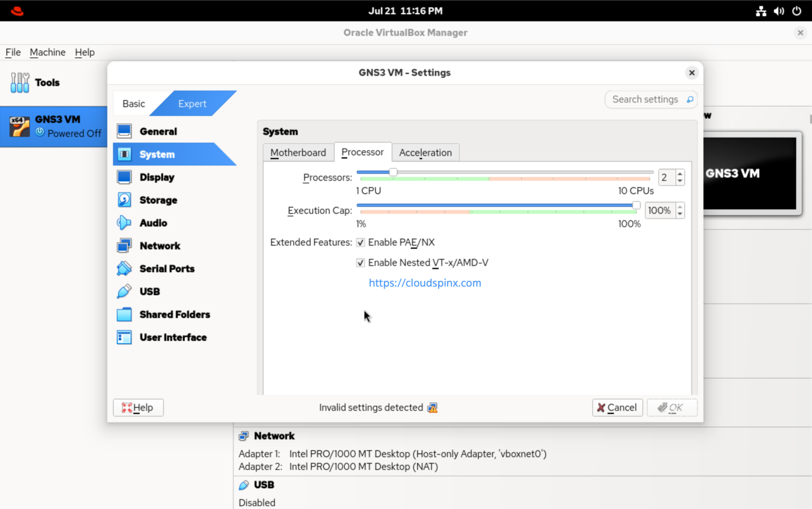Open the Machine menu
This screenshot has width=812, height=509.
[x=48, y=52]
